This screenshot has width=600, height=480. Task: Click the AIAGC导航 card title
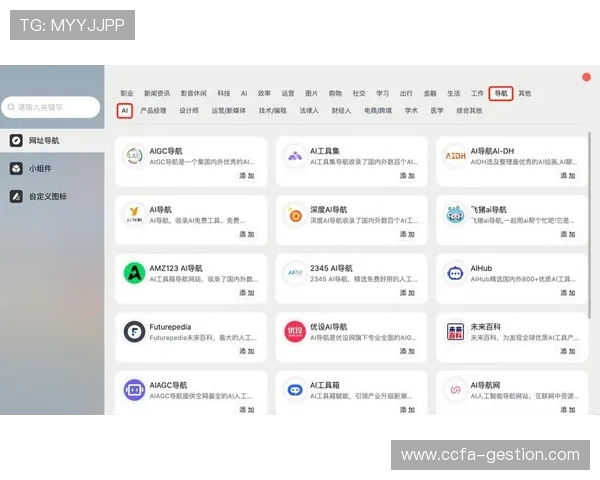point(168,385)
